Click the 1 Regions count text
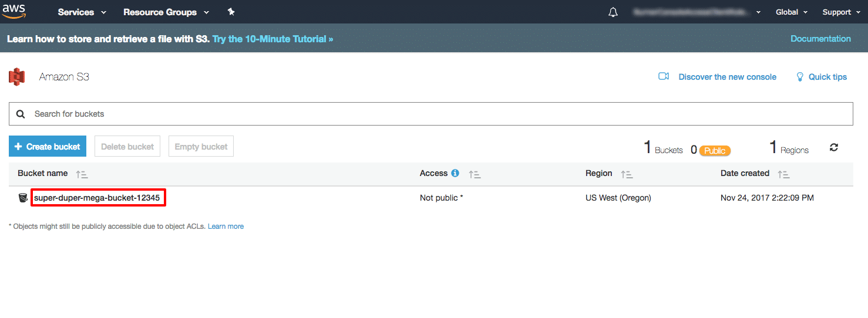 click(x=789, y=148)
